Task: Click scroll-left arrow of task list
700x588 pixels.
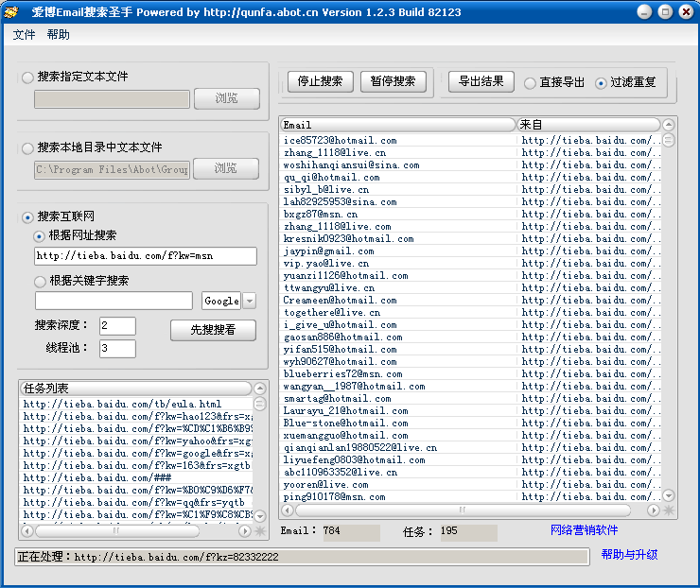Action: (27, 531)
